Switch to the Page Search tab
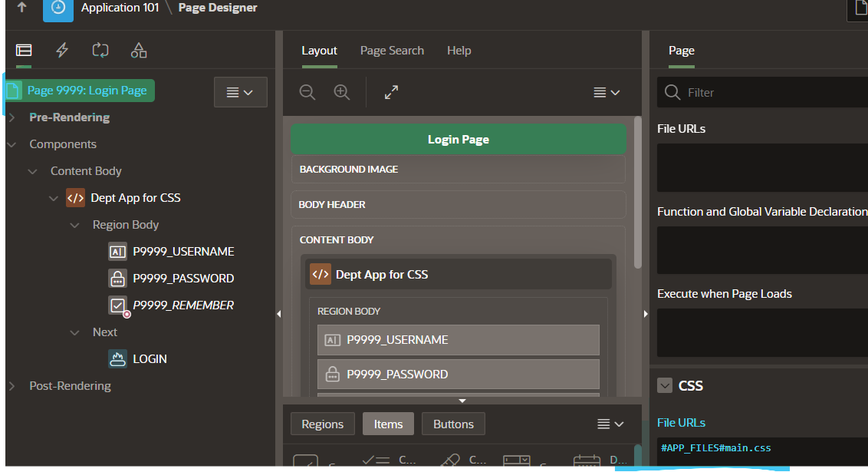Image resolution: width=868 pixels, height=472 pixels. point(392,51)
